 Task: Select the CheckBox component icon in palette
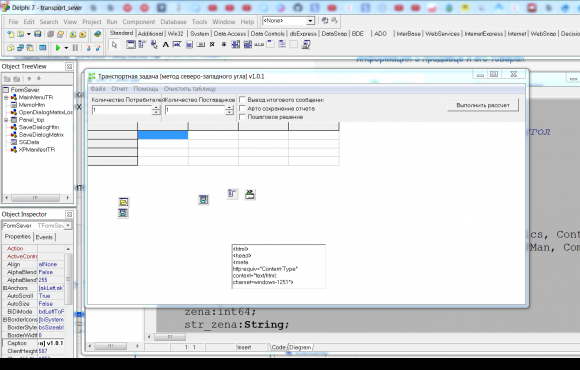coord(212,45)
